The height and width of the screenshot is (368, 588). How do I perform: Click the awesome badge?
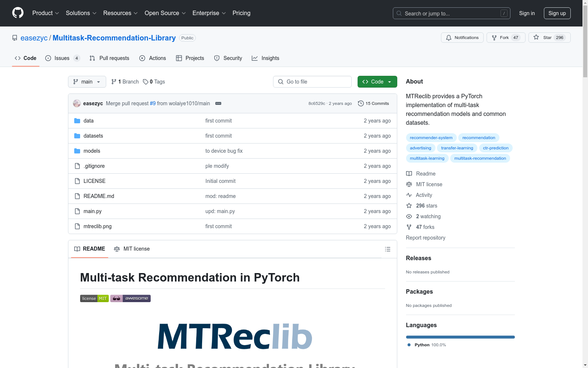click(x=130, y=298)
